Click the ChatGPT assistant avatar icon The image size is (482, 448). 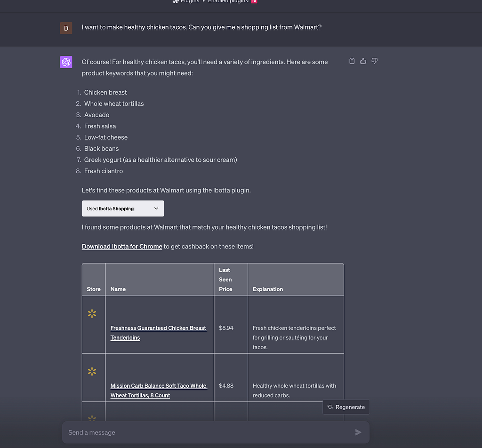click(x=66, y=62)
